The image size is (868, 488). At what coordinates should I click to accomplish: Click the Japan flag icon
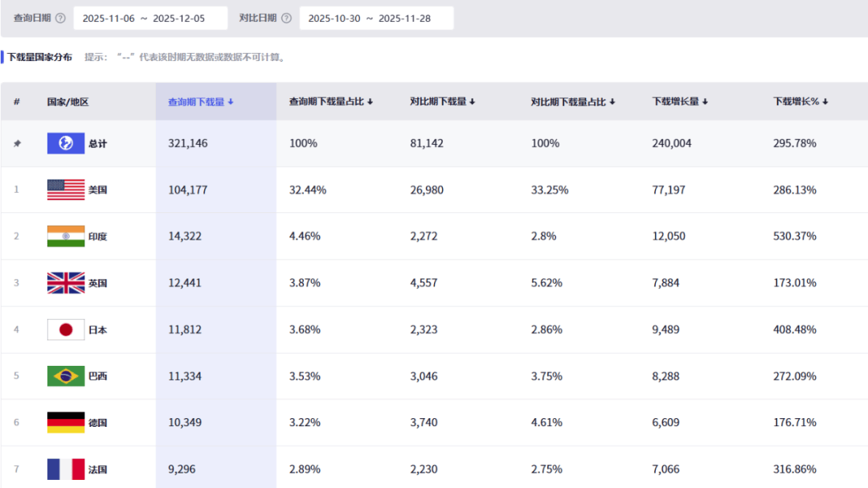click(66, 330)
